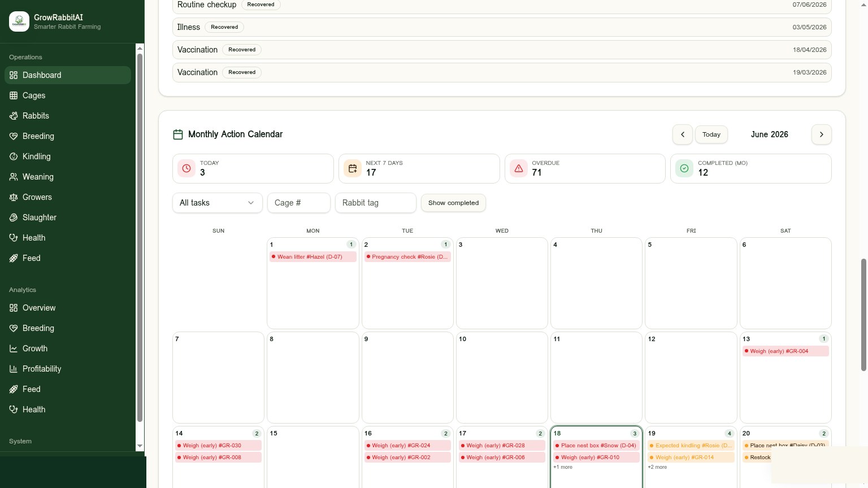Click the Overdue 71 summary card
The image size is (868, 488).
click(x=585, y=168)
